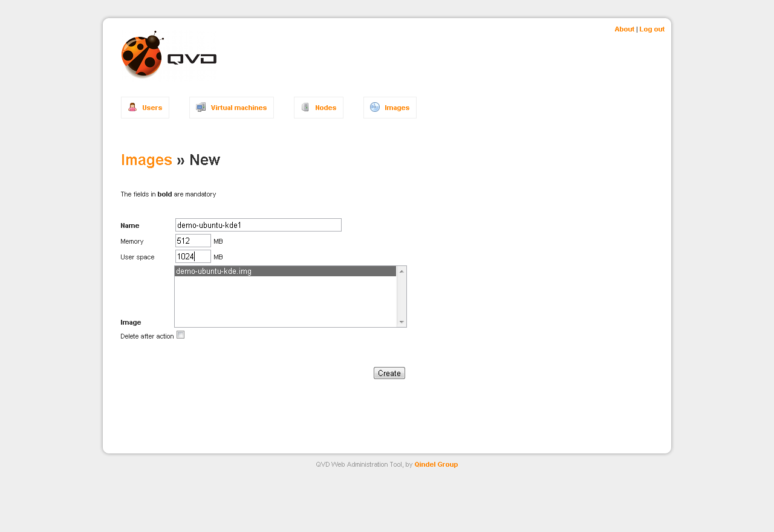Viewport: 774px width, 532px height.
Task: Click the Virtual machines computer icon
Action: coord(201,107)
